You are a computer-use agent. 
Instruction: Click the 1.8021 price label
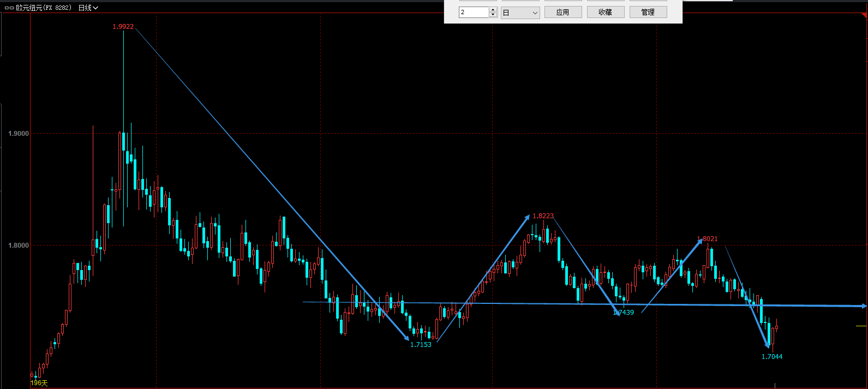tap(708, 239)
